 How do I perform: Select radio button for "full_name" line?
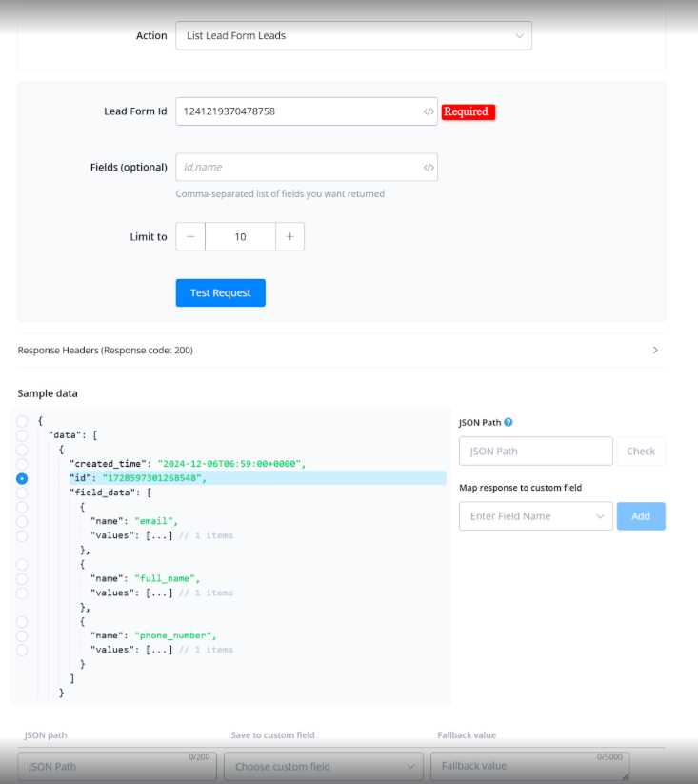pos(22,578)
